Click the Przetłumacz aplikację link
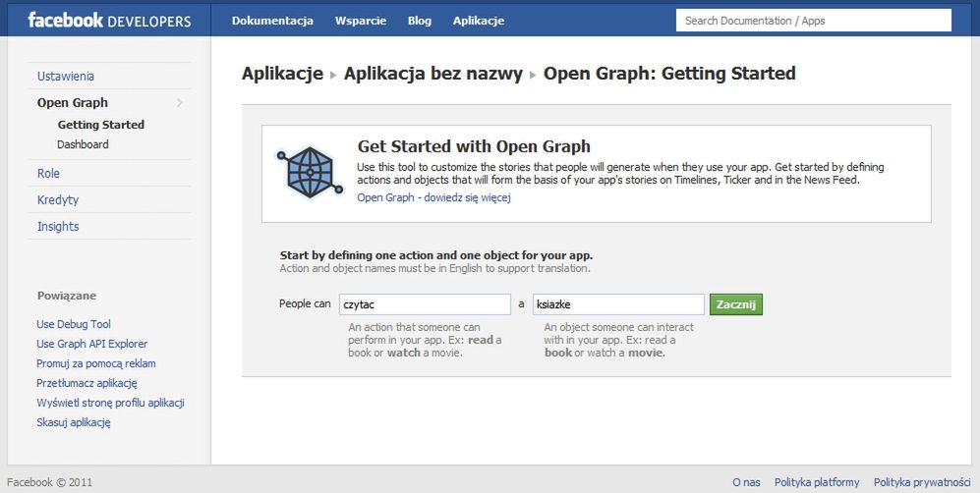Image resolution: width=980 pixels, height=493 pixels. (x=86, y=383)
